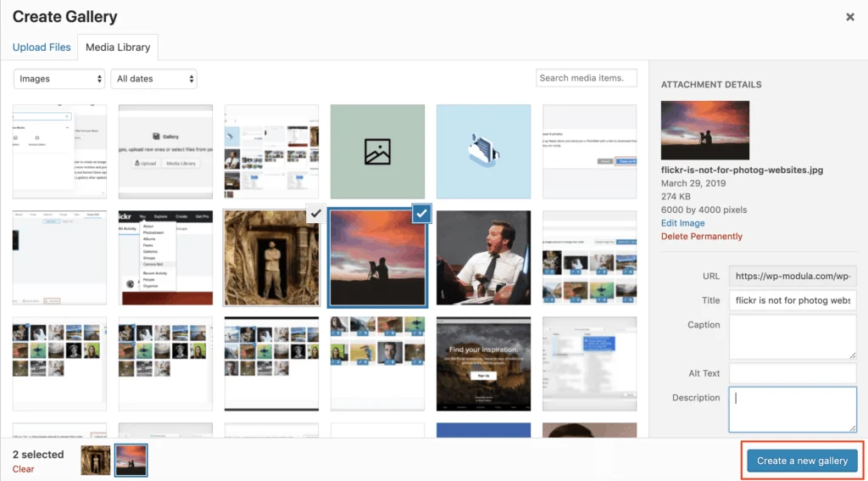
Task: Open the All dates filter dropdown
Action: pyautogui.click(x=154, y=79)
